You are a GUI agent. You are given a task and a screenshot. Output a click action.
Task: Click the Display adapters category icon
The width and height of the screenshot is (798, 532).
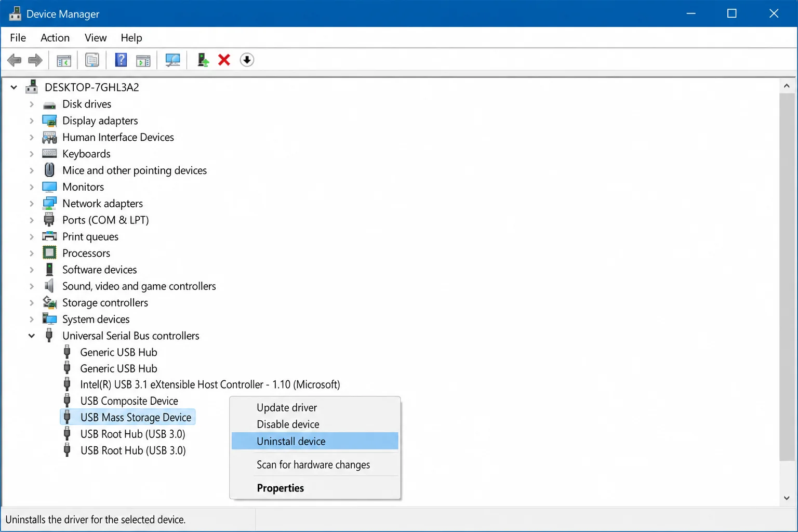49,121
